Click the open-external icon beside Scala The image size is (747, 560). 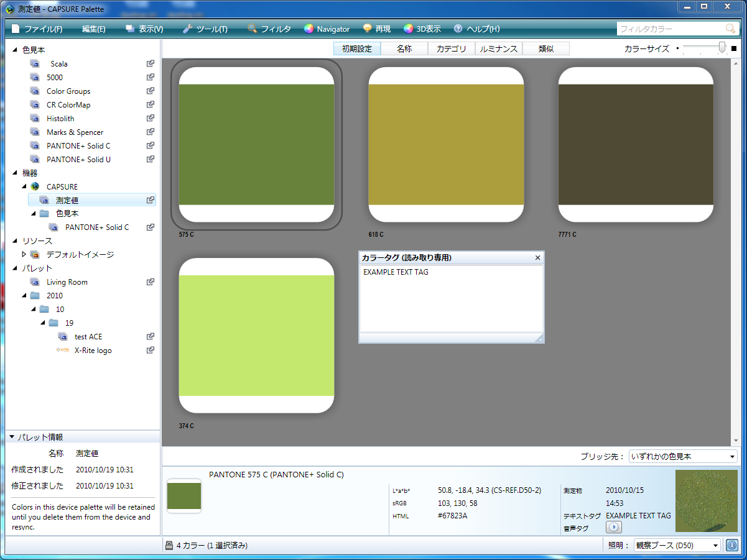(x=150, y=64)
